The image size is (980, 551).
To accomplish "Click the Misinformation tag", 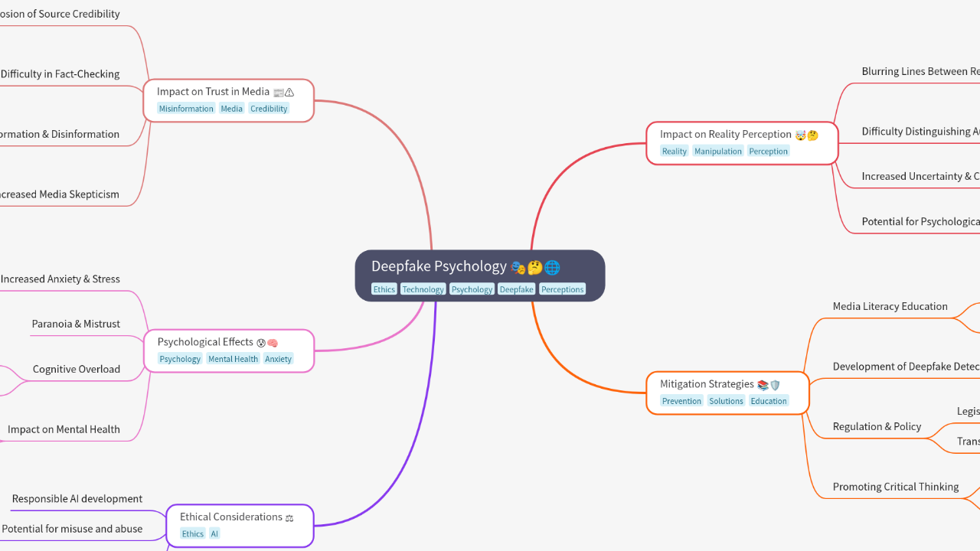I will click(x=186, y=109).
